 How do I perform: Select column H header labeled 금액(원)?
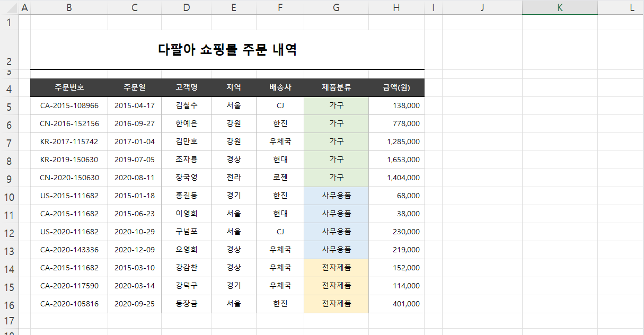click(395, 7)
